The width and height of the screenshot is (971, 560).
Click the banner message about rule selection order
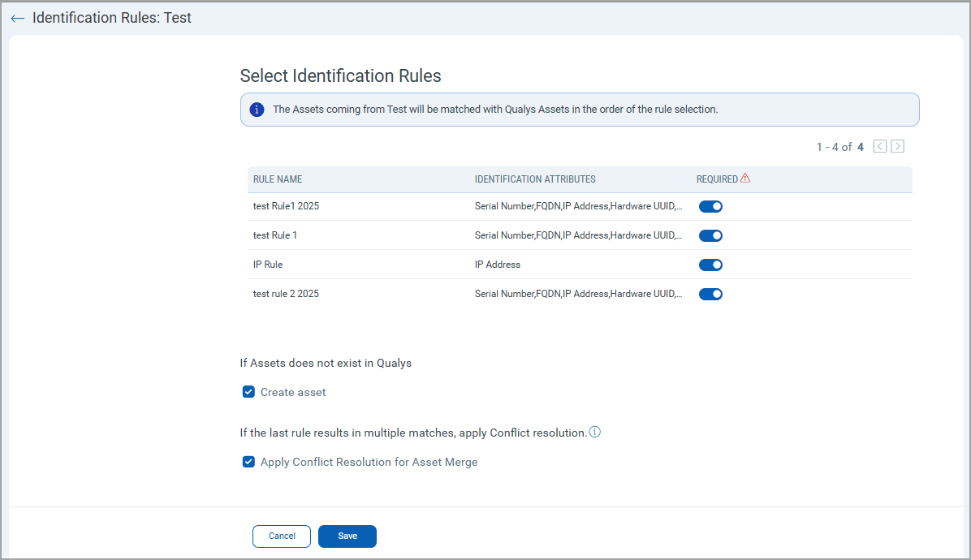495,110
